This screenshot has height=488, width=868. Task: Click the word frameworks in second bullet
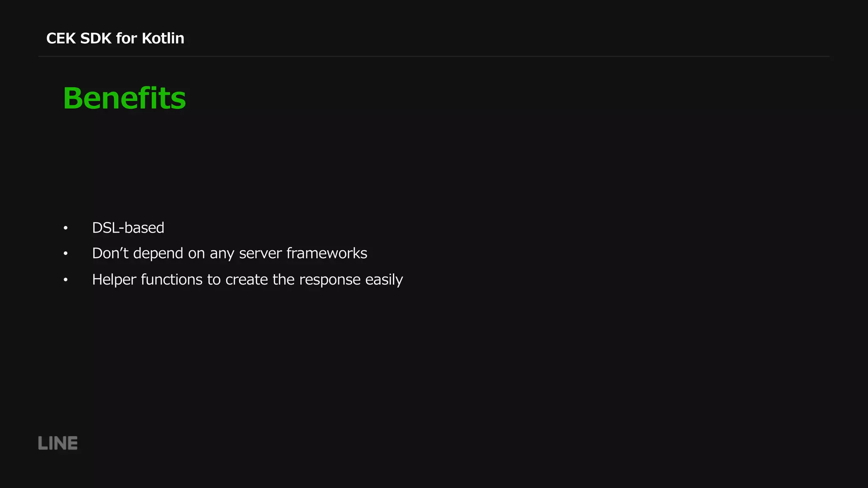(x=327, y=253)
